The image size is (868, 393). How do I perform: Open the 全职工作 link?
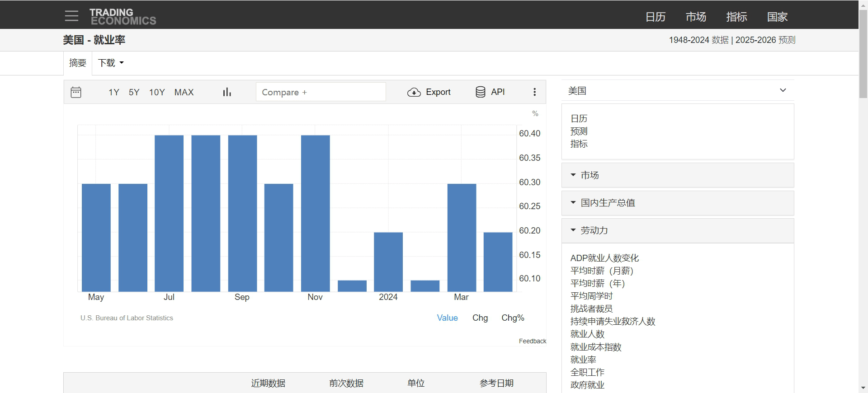587,372
